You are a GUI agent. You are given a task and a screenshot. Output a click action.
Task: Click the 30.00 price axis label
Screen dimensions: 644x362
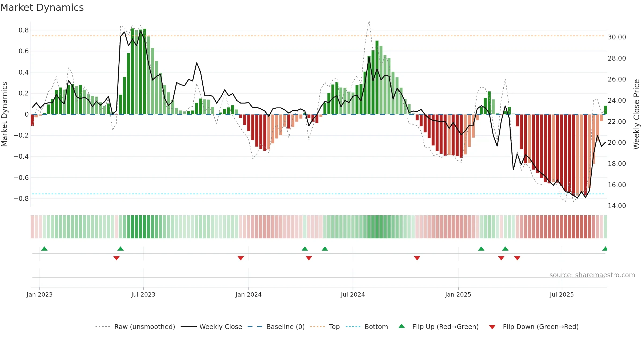617,37
